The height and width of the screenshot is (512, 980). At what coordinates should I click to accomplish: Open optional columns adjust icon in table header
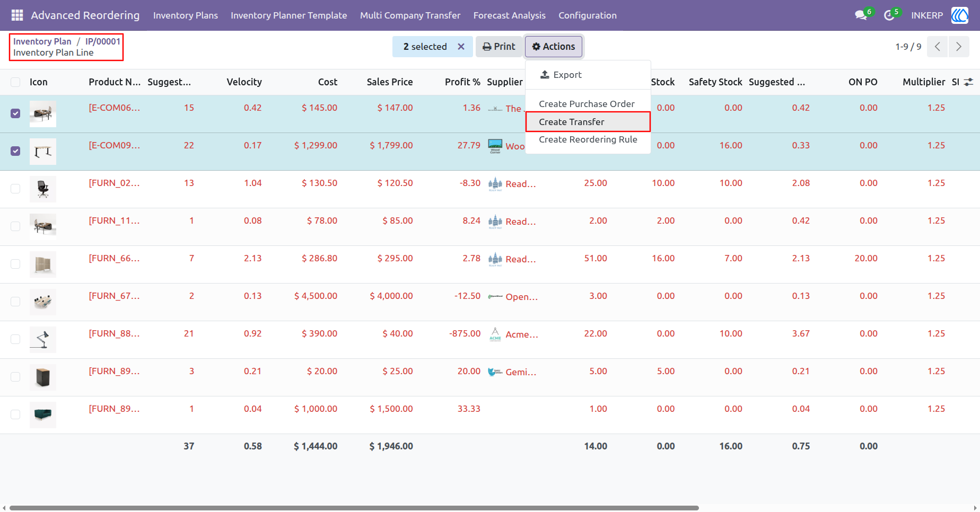coord(968,82)
